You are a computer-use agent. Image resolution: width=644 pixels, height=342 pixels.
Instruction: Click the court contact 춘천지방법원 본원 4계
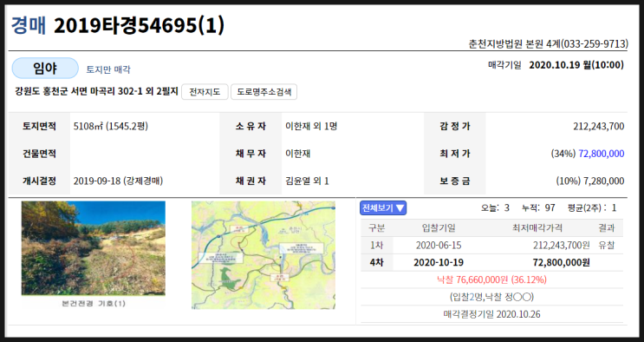click(549, 43)
